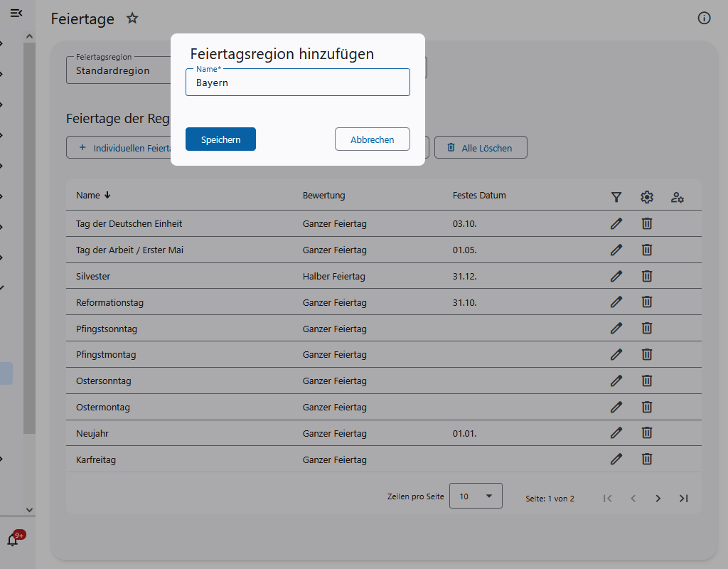Focus the Name input field
Viewport: 728px width, 569px height.
click(297, 83)
